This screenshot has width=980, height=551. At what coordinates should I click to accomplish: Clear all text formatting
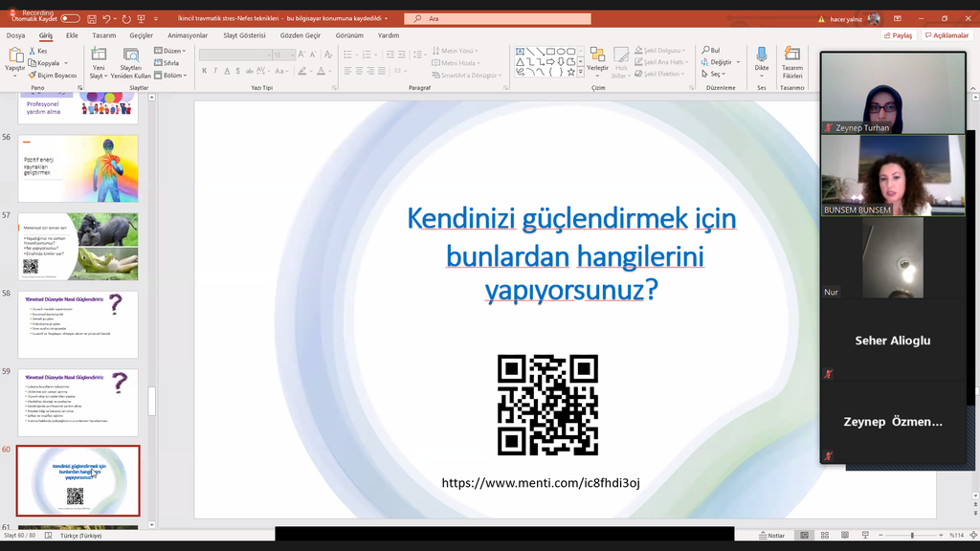pyautogui.click(x=328, y=55)
